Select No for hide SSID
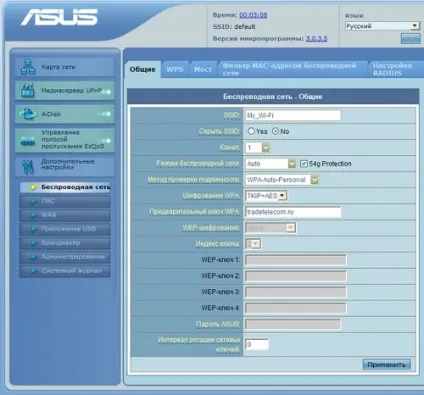Image resolution: width=424 pixels, height=395 pixels. point(275,131)
